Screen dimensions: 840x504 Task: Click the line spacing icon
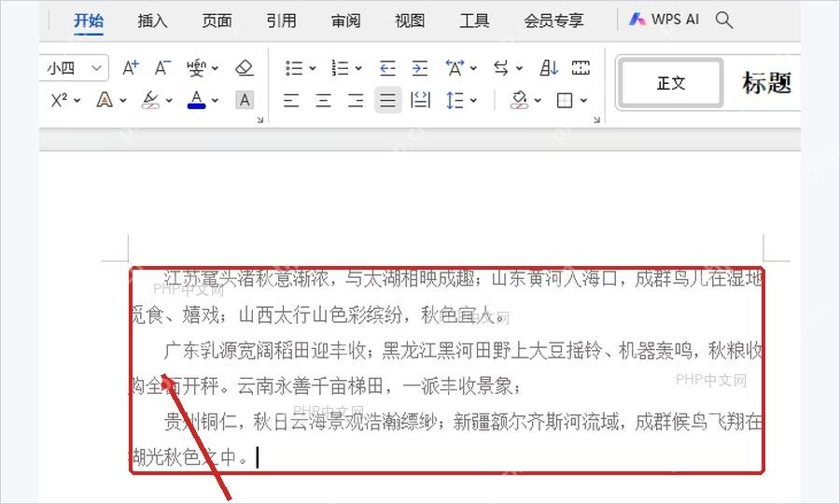[455, 100]
